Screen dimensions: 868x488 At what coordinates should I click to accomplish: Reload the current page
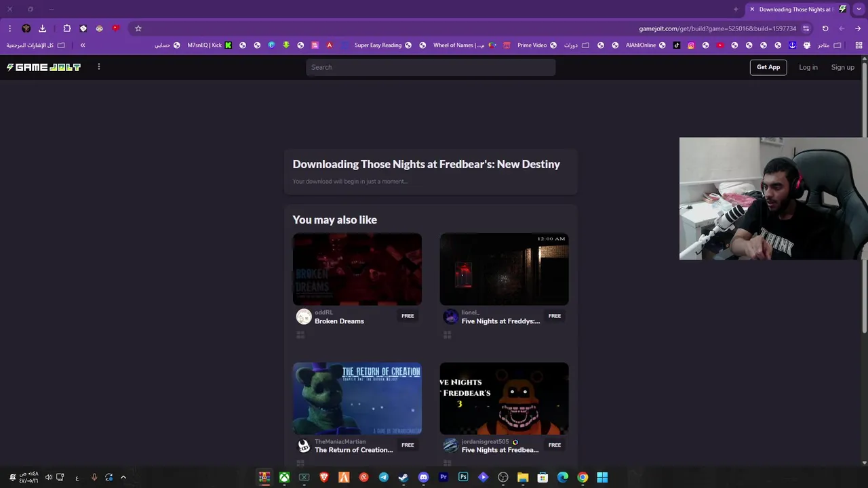point(825,28)
